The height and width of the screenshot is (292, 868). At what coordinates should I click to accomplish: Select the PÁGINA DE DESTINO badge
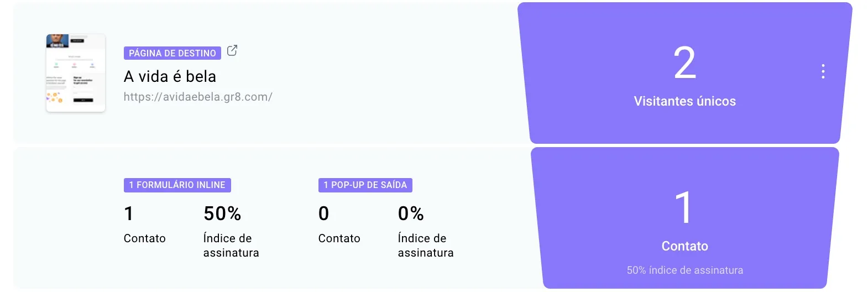pyautogui.click(x=172, y=53)
